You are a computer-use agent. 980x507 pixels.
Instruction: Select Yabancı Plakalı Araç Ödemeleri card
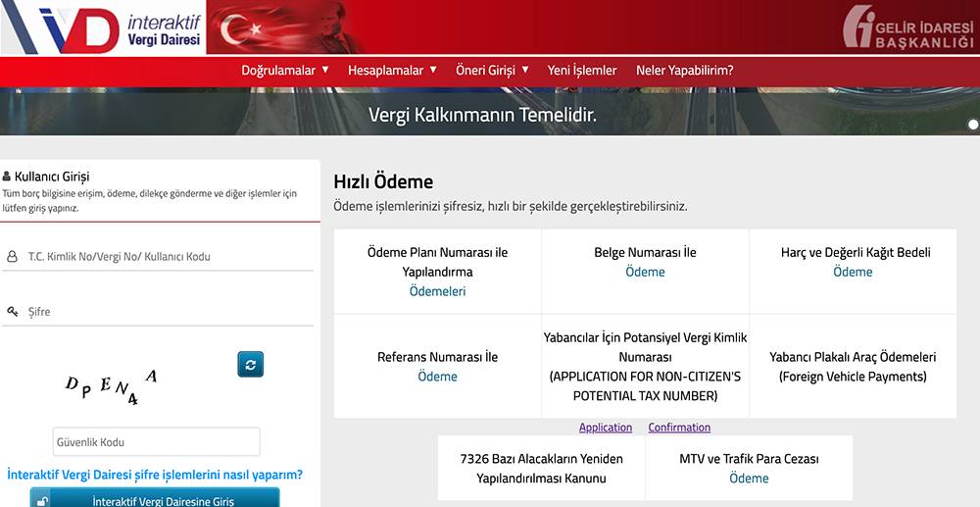pyautogui.click(x=853, y=367)
